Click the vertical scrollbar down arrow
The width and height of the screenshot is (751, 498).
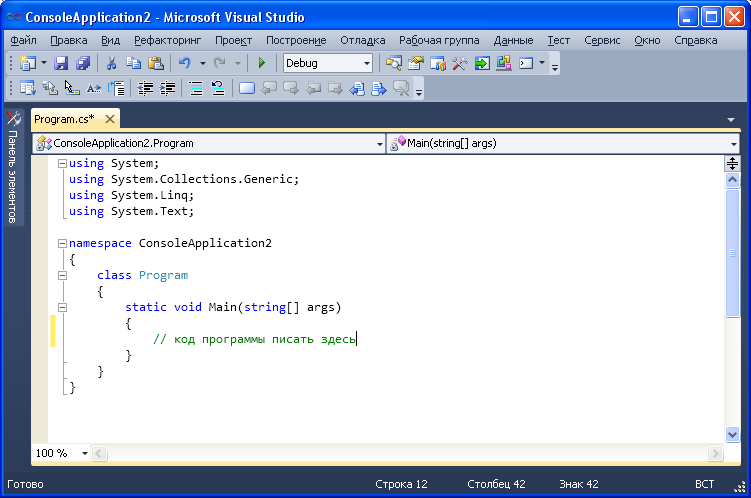(732, 435)
